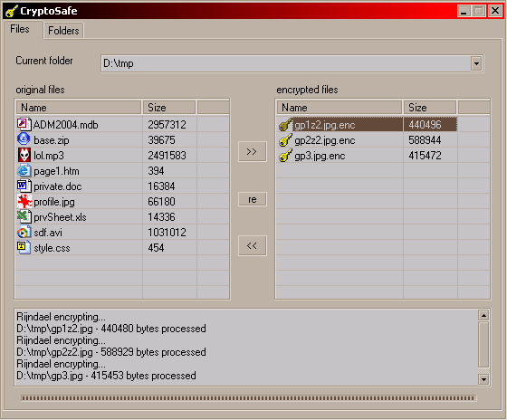The image size is (507, 420).
Task: Click log line gp1z2.jpg 440480 bytes processed
Action: pos(111,329)
